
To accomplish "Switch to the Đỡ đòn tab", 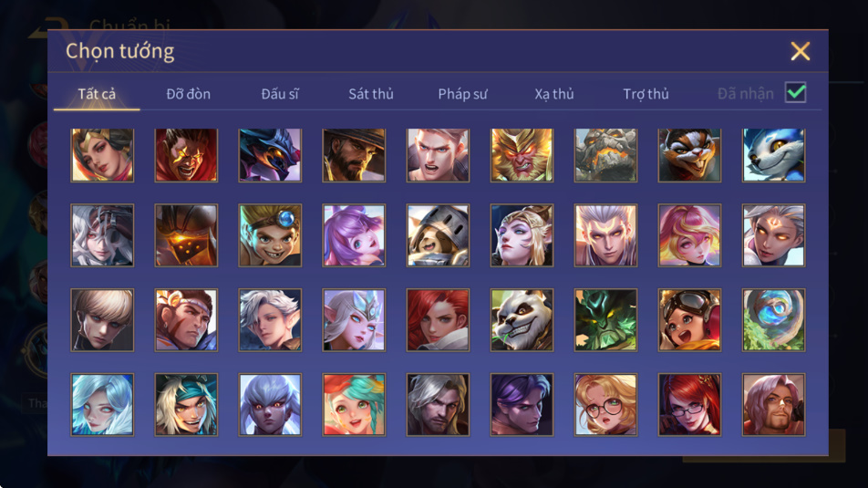I will coord(188,94).
